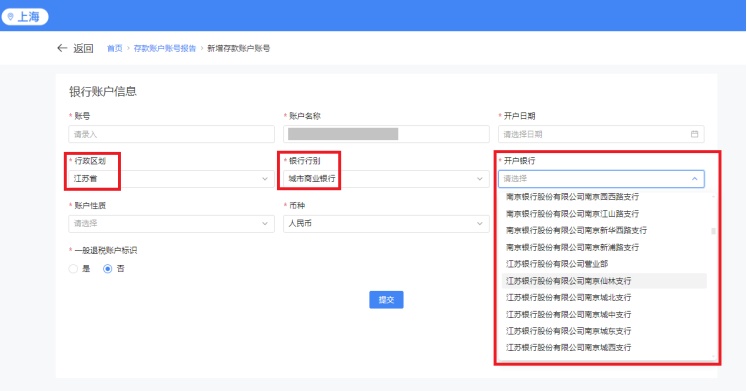Open the calendar icon in 开户日期 field
Screen dimensions: 747x391
(694, 134)
